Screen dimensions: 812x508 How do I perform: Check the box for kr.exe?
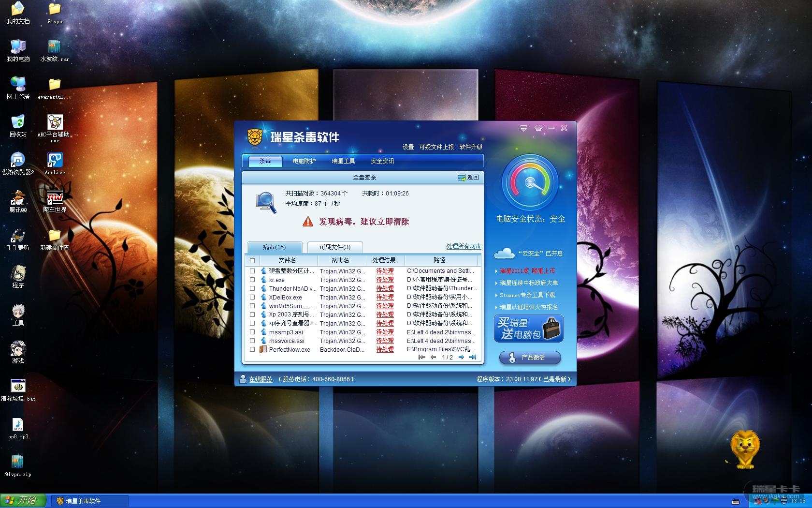pos(252,280)
